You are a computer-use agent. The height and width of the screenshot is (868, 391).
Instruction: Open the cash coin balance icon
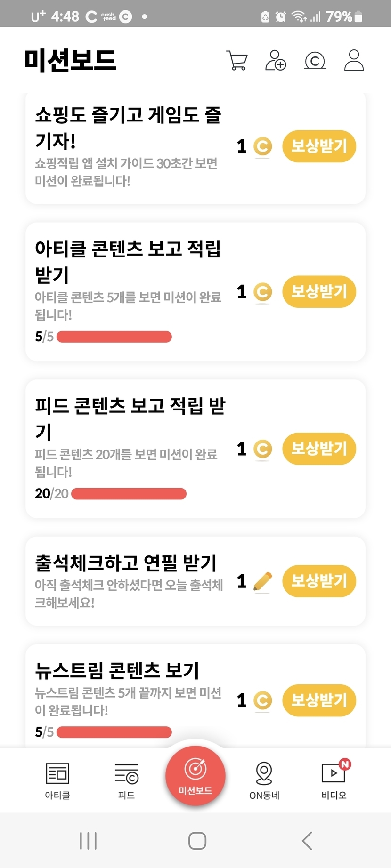point(315,61)
